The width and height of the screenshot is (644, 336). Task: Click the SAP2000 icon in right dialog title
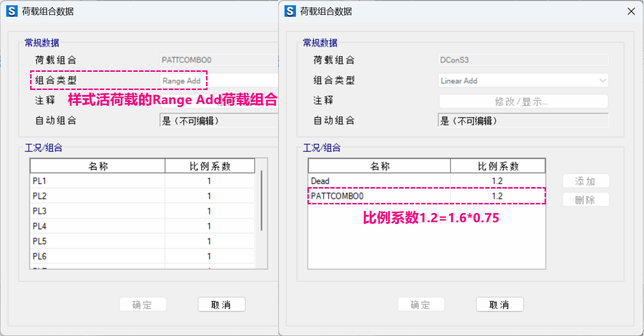pyautogui.click(x=290, y=11)
